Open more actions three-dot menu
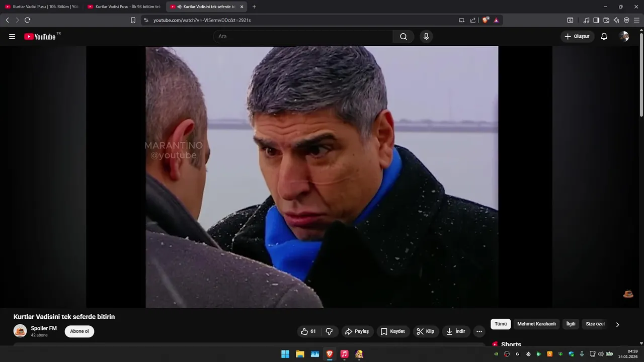Screen dimensions: 644x362 point(479,331)
